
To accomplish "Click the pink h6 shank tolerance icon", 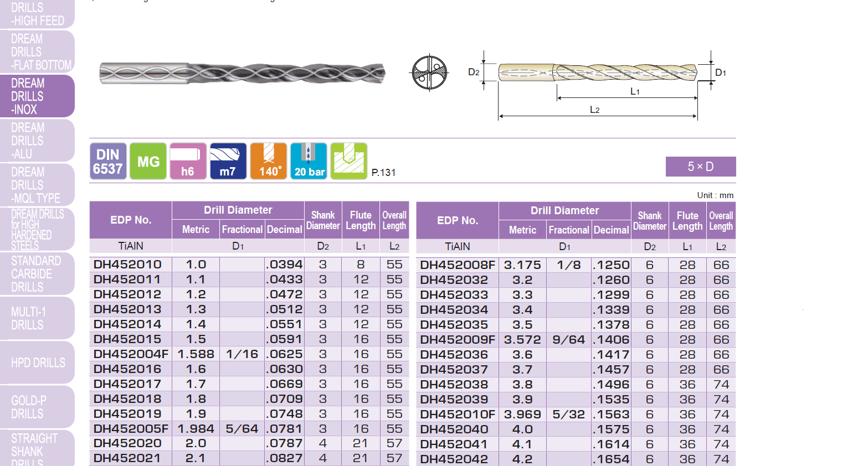I will 188,161.
